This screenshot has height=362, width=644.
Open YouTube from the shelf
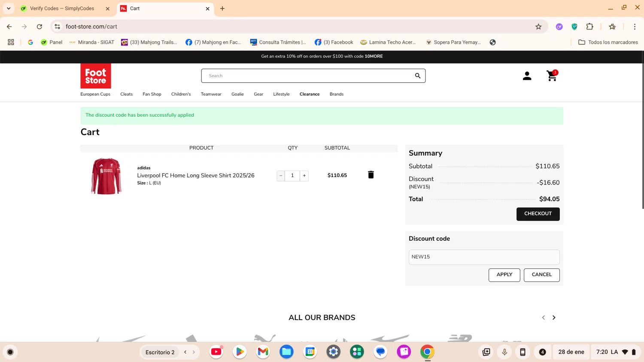coord(216,352)
